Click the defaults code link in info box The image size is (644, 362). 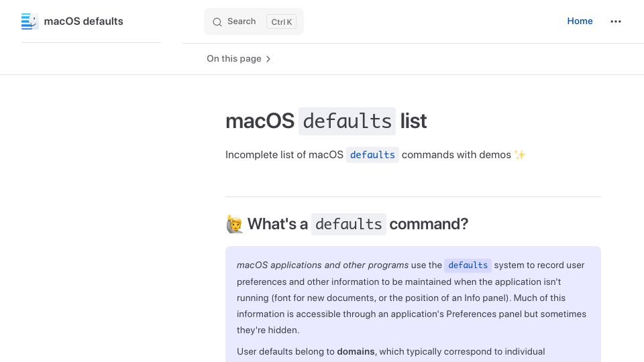tap(468, 265)
